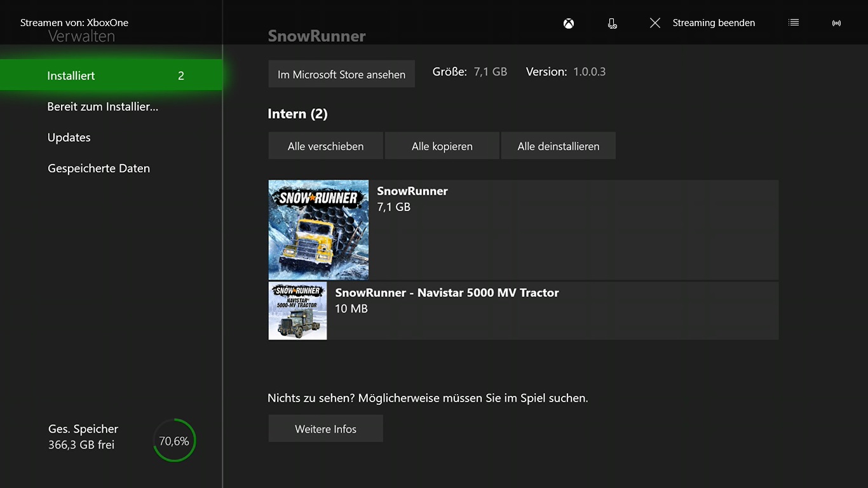The width and height of the screenshot is (868, 488).
Task: Click Alle deinstallieren button
Action: 558,146
